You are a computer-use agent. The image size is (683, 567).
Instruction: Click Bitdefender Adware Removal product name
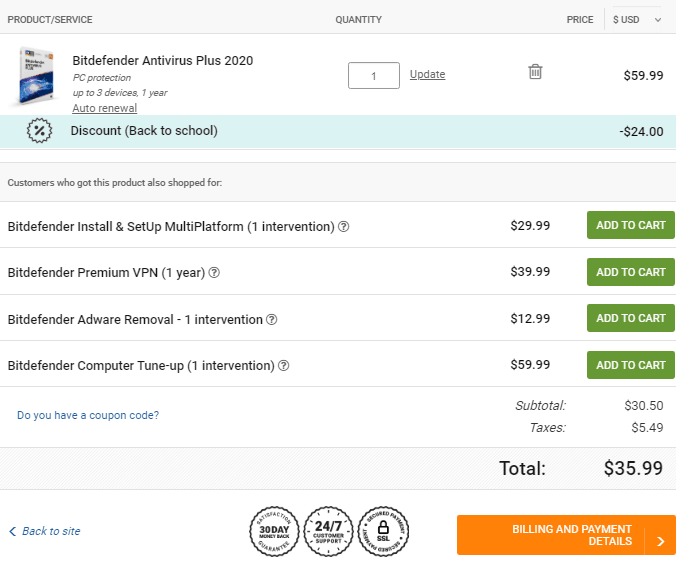coord(135,320)
